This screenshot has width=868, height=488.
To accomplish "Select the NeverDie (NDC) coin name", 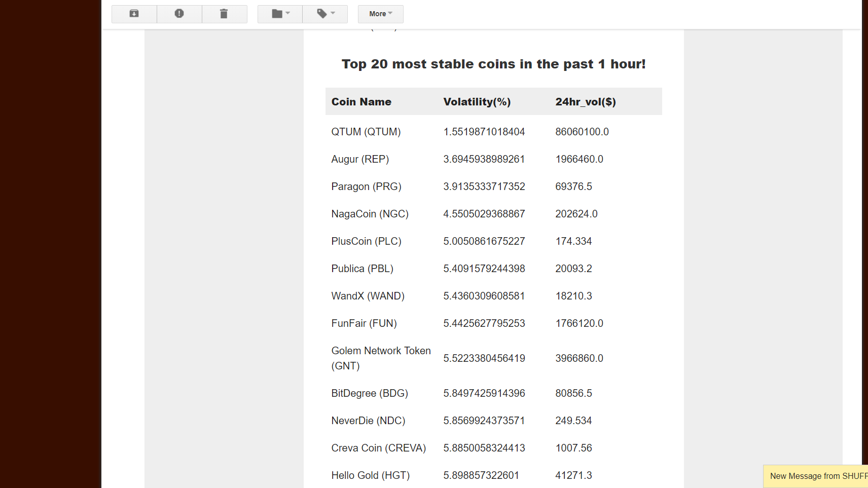I will point(369,421).
